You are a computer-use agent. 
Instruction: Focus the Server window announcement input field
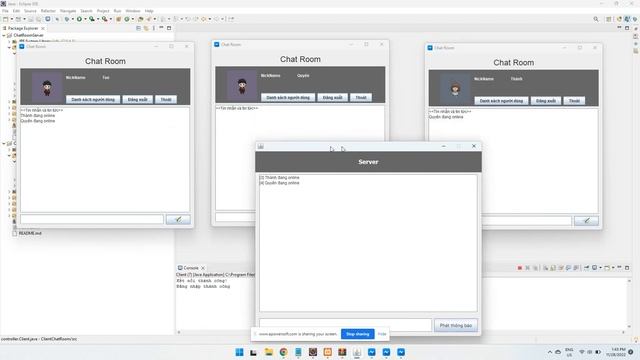click(x=345, y=325)
